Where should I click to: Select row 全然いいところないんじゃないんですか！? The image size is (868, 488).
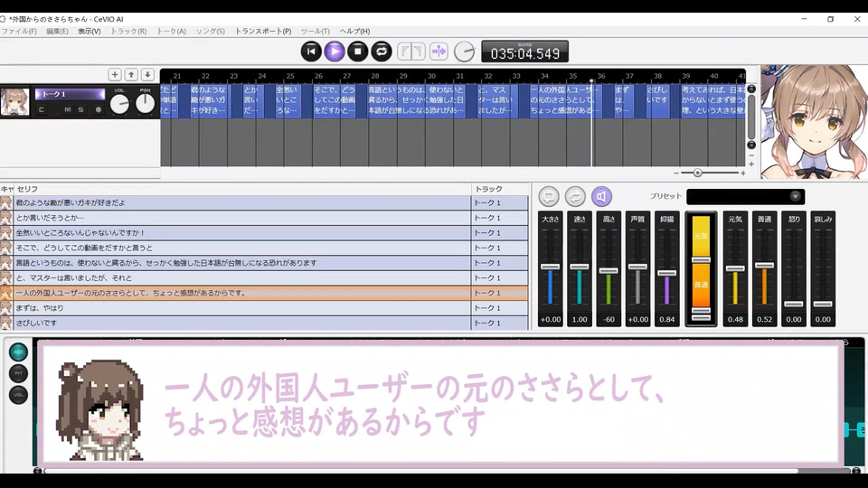[264, 233]
